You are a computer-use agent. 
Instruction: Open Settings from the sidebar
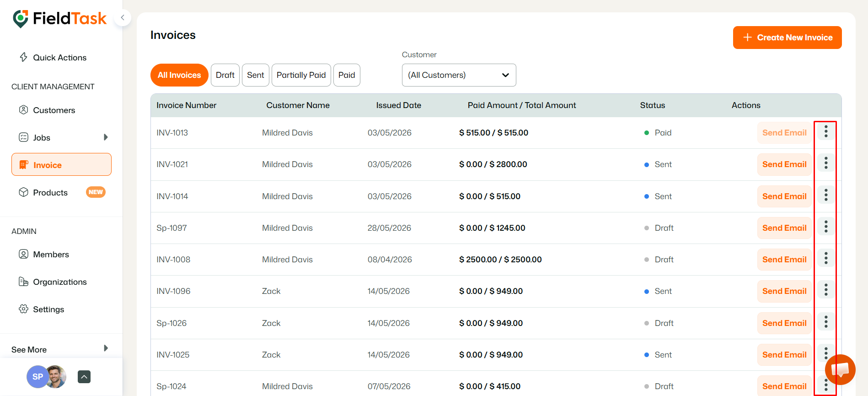(48, 309)
